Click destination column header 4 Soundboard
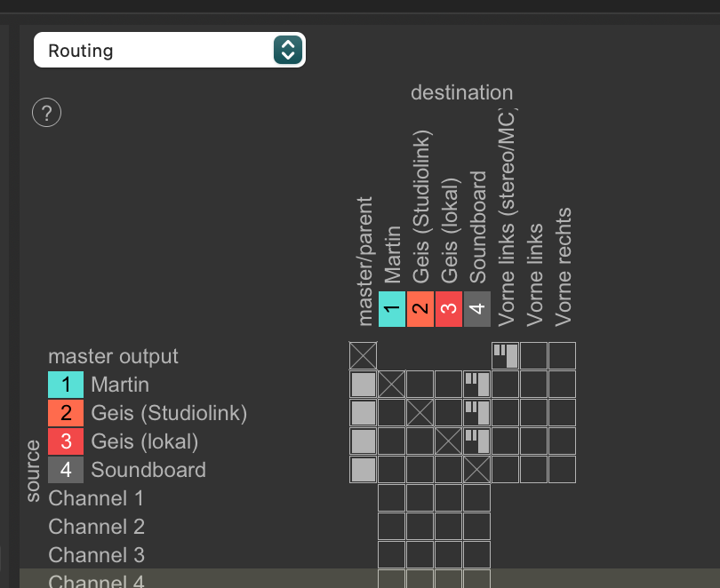 [476, 309]
